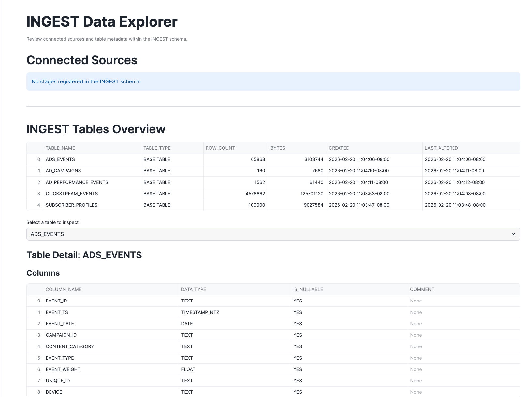Click the BYTES column header
Image resolution: width=532 pixels, height=397 pixels.
click(276, 148)
